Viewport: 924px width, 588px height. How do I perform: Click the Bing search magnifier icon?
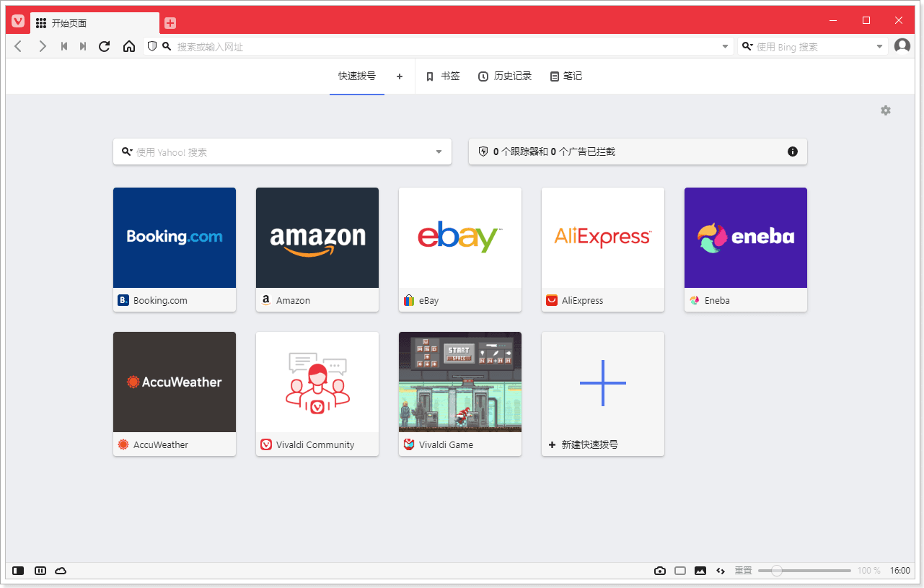pos(747,46)
